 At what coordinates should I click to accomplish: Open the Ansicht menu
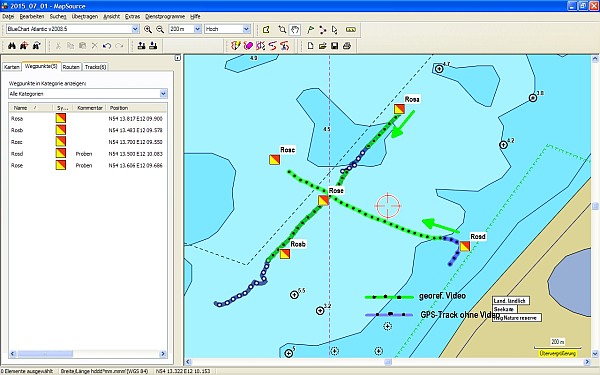[x=111, y=16]
